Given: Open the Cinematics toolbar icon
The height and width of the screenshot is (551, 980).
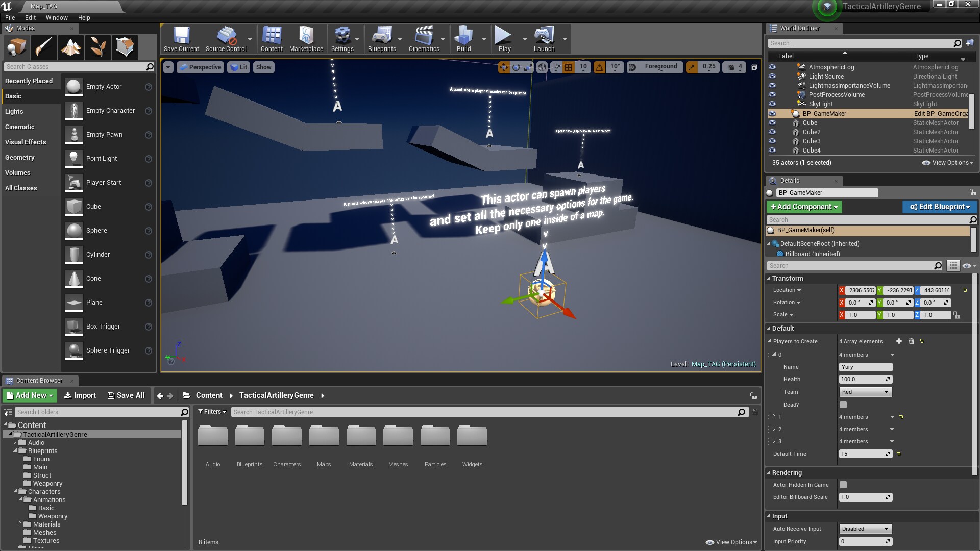Looking at the screenshot, I should (x=424, y=39).
